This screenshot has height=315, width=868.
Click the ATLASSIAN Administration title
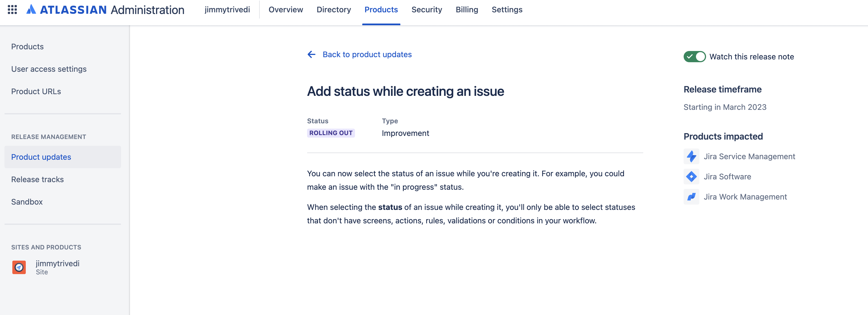point(112,10)
